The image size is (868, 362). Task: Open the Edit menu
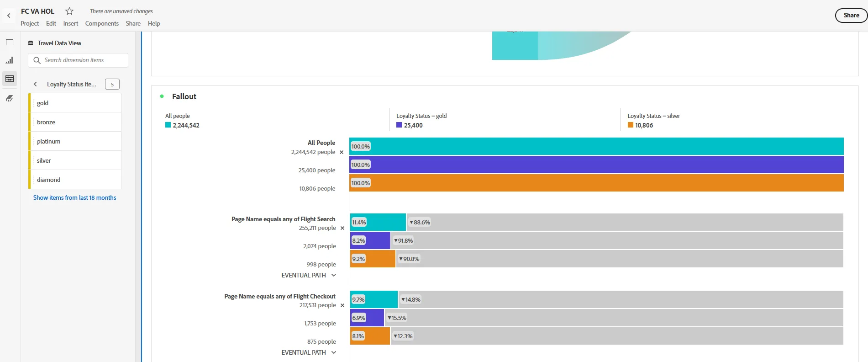point(51,23)
